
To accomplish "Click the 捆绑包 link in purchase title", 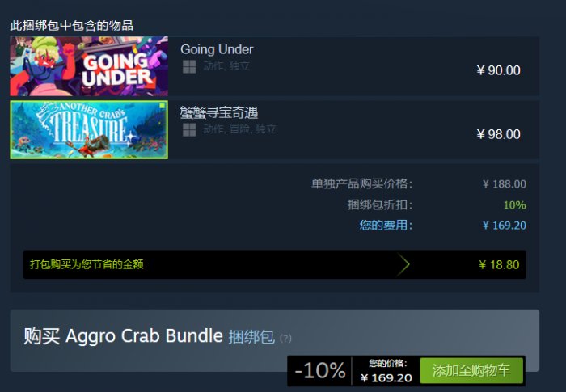I will [251, 337].
